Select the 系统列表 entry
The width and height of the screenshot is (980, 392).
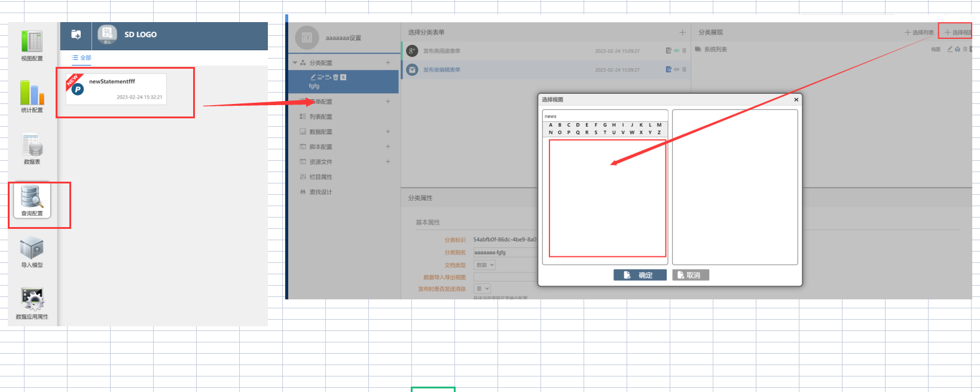click(715, 50)
